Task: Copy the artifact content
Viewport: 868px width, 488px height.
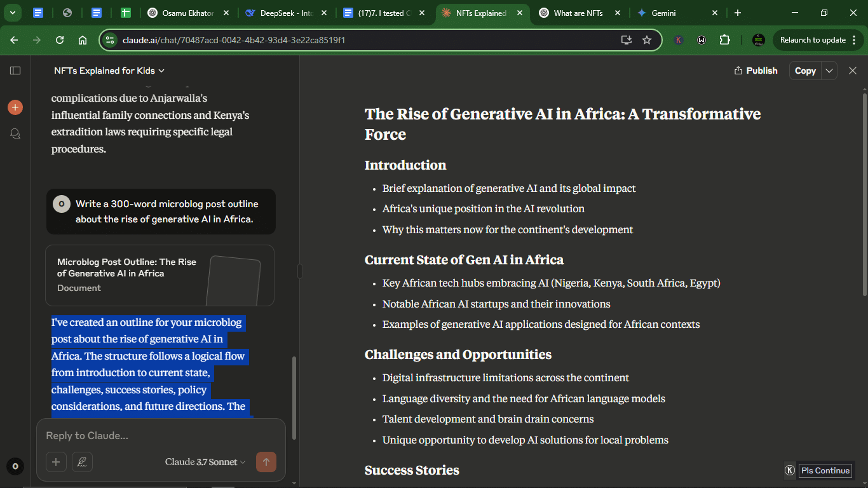Action: click(805, 71)
